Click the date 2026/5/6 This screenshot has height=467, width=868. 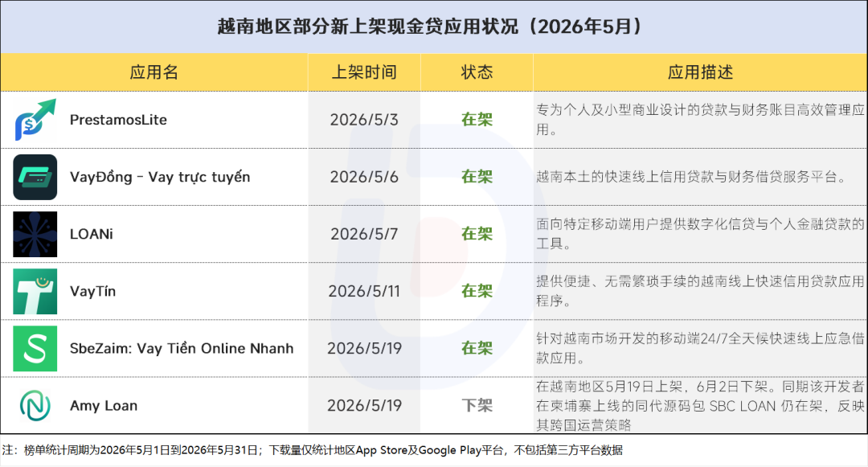(364, 177)
